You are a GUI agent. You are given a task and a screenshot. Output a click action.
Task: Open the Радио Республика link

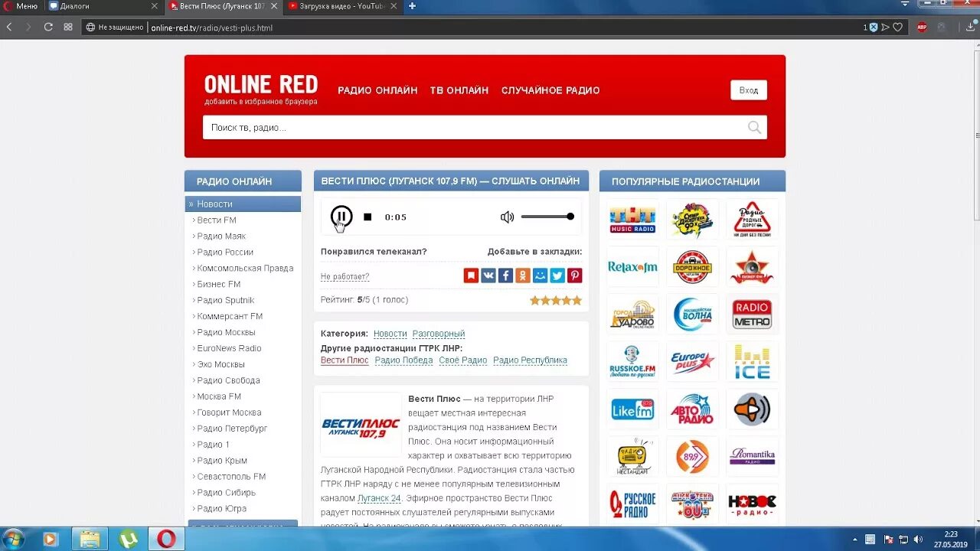530,360
